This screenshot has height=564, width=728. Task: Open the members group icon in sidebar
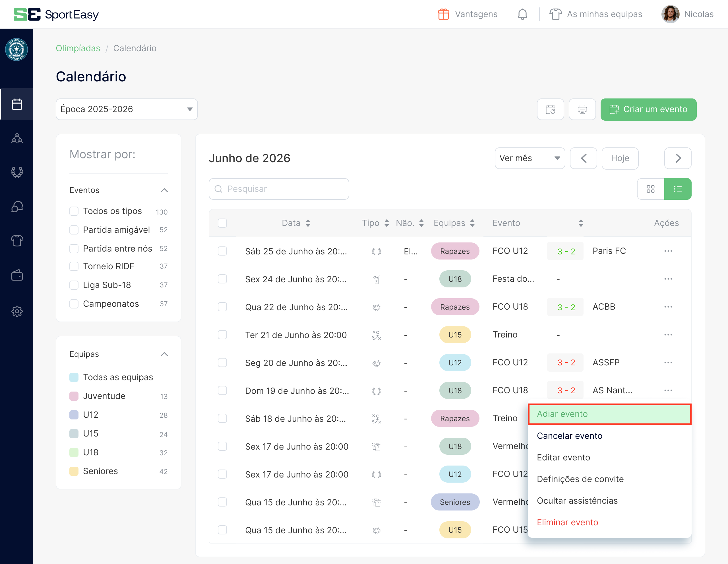(17, 138)
